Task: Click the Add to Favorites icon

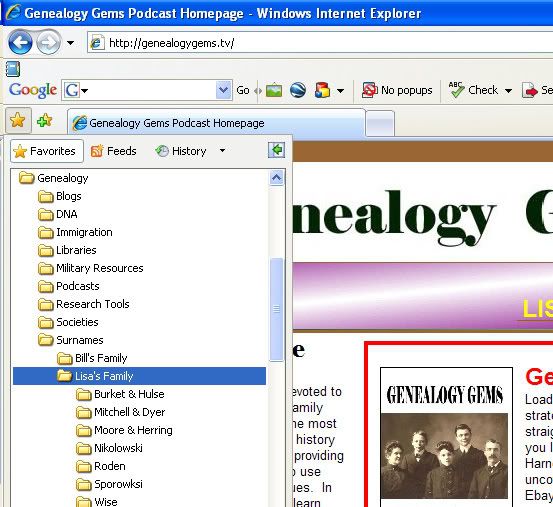Action: click(x=45, y=121)
